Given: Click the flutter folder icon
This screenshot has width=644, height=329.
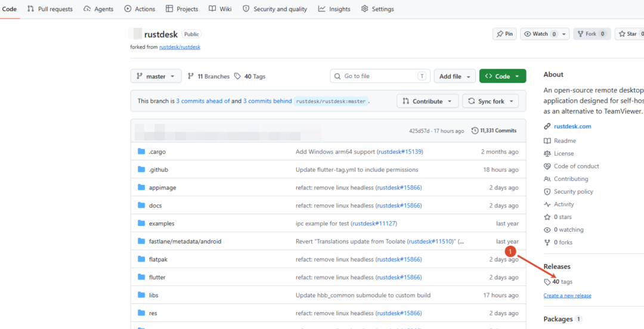Looking at the screenshot, I should 142,277.
